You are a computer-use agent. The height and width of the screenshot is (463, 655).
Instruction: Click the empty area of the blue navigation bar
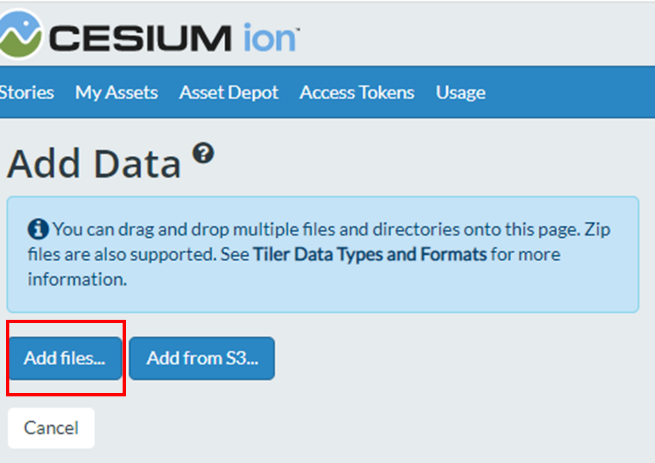tap(570, 92)
